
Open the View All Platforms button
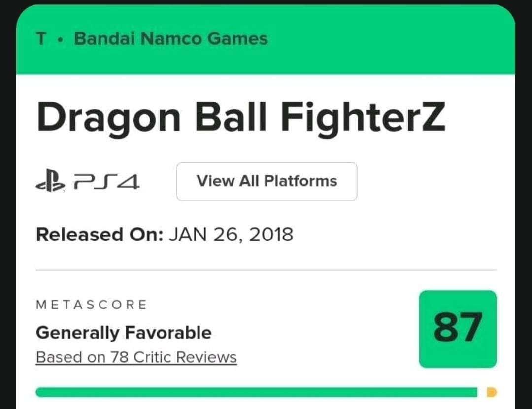266,181
